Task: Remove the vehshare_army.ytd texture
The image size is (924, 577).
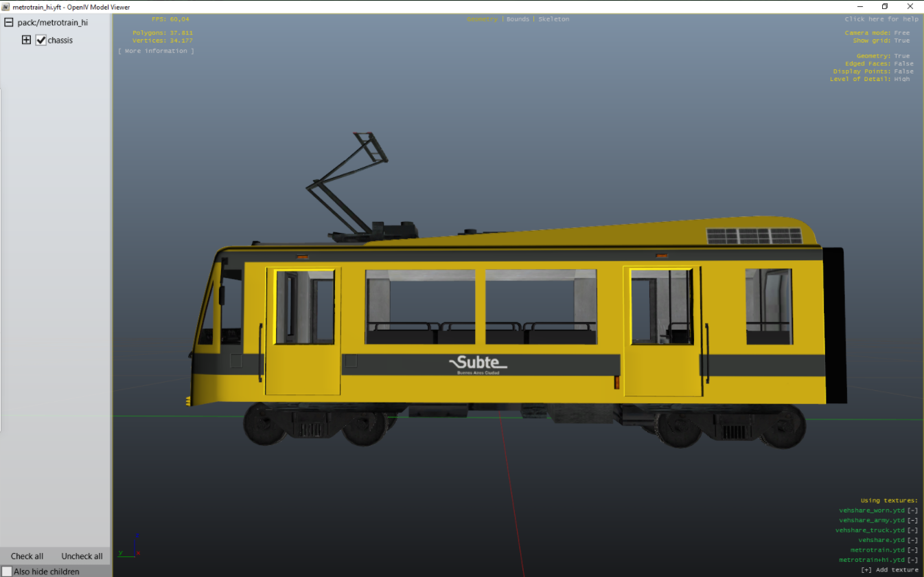Action: click(x=912, y=521)
